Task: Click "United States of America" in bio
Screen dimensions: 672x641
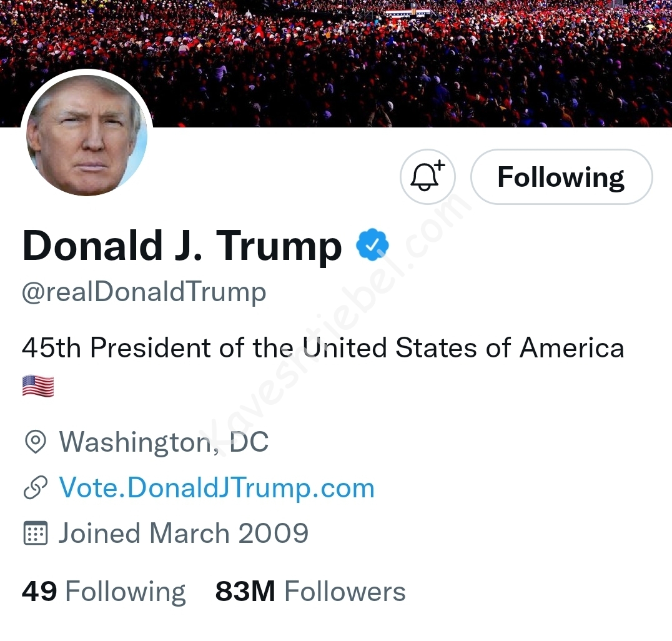Action: [462, 348]
